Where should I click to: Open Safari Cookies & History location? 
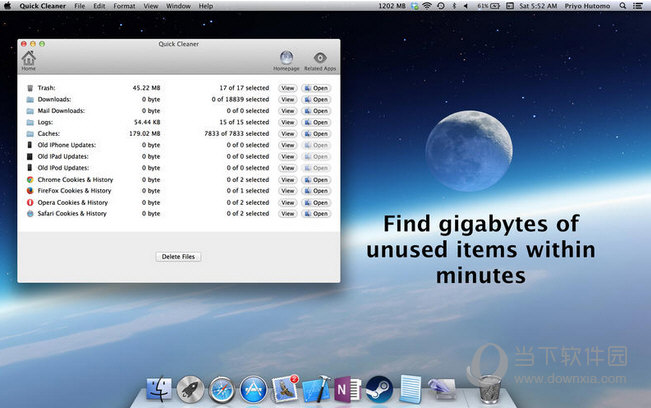[316, 214]
